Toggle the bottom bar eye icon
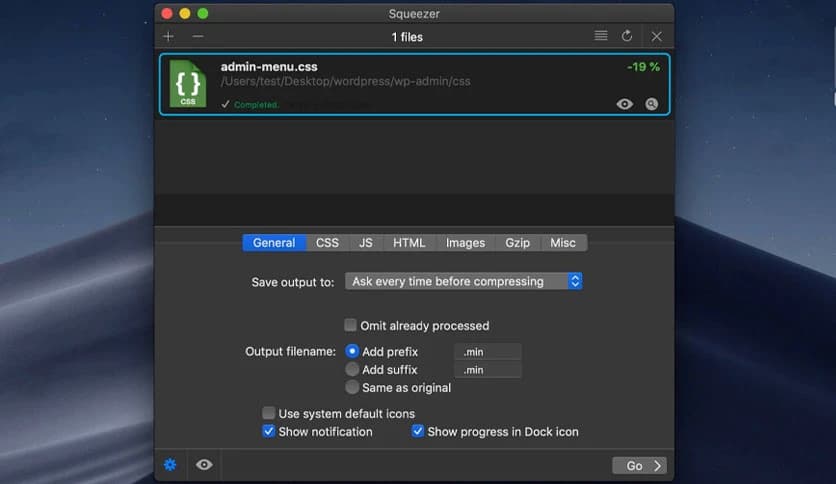 tap(204, 465)
